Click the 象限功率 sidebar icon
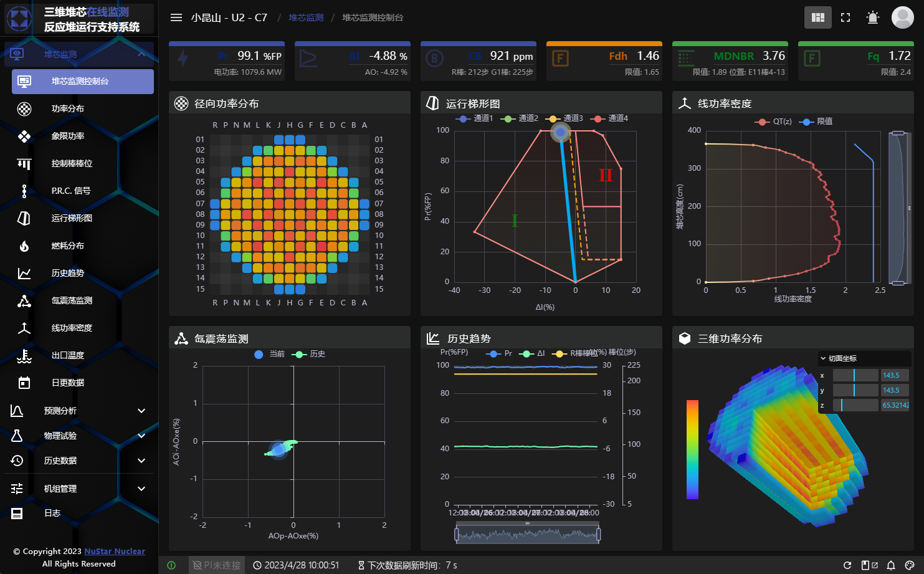 pyautogui.click(x=24, y=136)
